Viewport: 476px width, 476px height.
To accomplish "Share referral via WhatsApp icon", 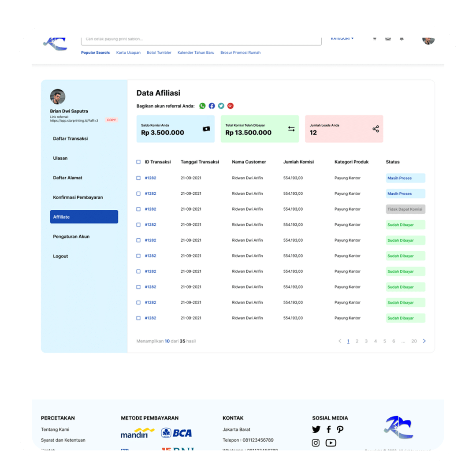I will tap(202, 106).
